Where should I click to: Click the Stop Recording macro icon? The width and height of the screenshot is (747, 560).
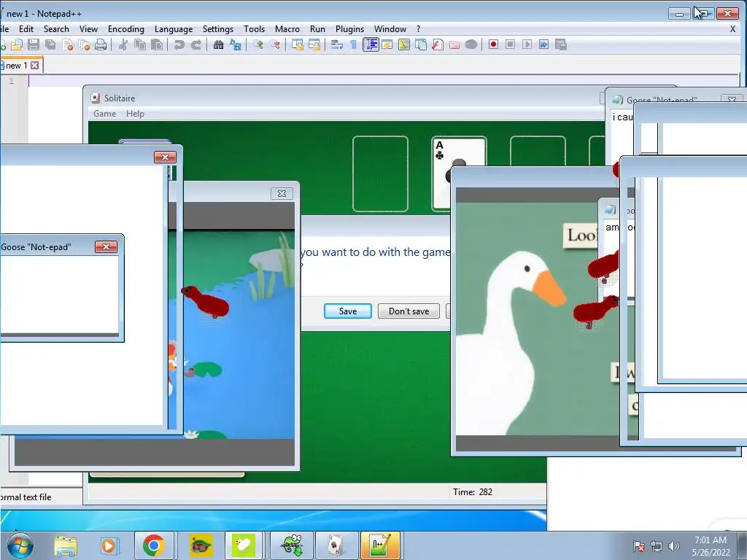tap(510, 44)
